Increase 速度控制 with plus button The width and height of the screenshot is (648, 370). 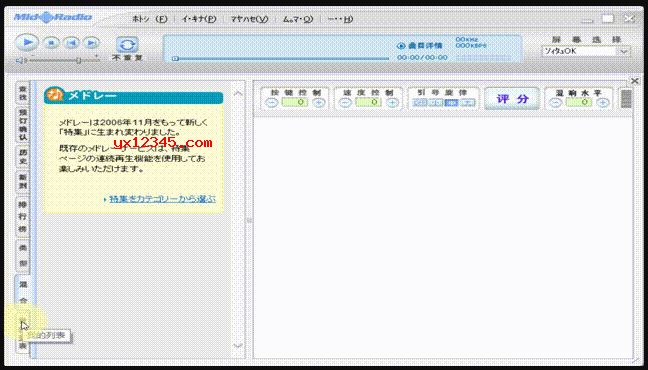[392, 103]
